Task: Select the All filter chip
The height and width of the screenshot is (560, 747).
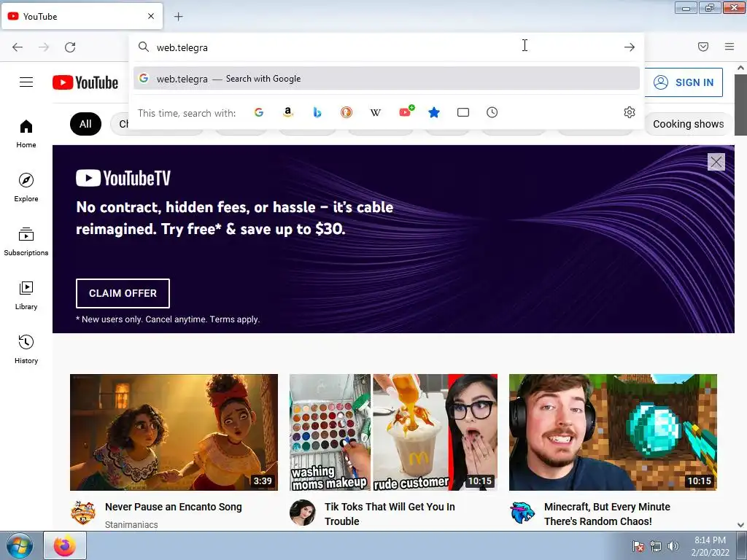Action: tap(85, 124)
